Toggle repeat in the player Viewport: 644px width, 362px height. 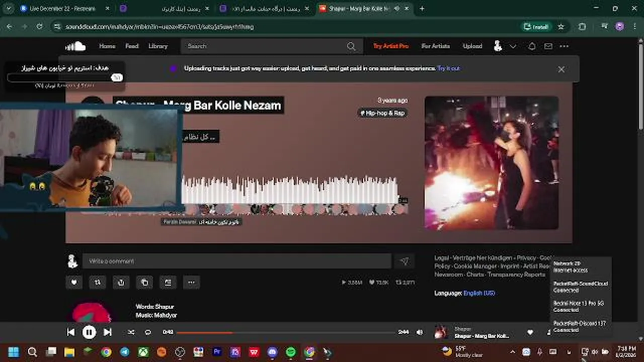148,332
